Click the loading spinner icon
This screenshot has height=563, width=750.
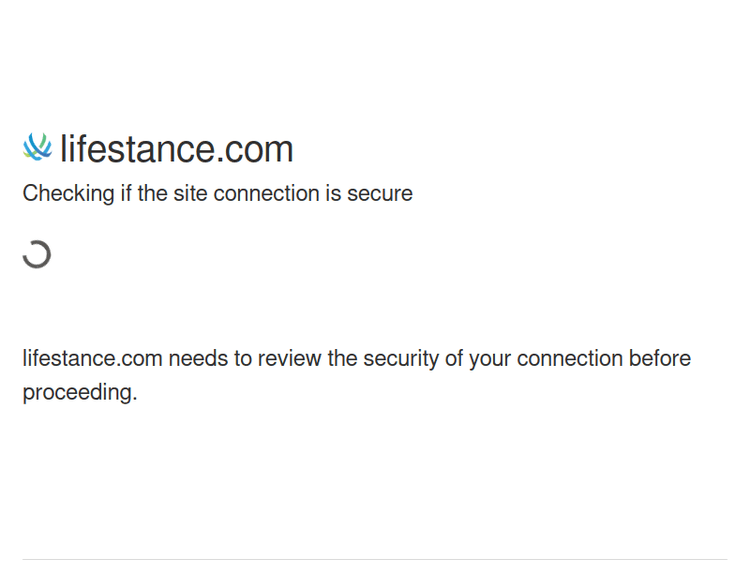pyautogui.click(x=37, y=254)
